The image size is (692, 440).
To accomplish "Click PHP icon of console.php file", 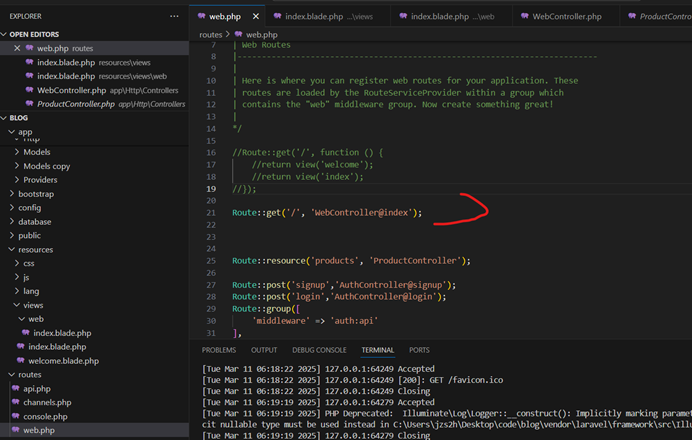I will (16, 416).
